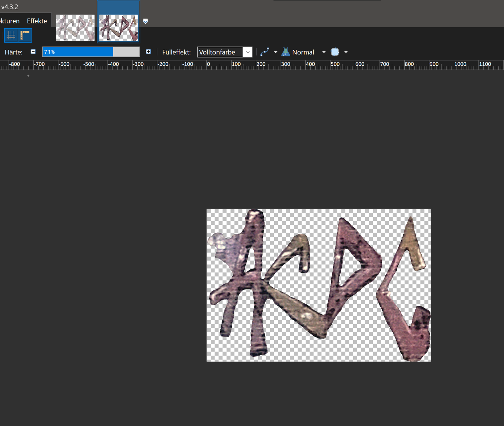Set hardness using the 73% Härte slider
Image resolution: width=504 pixels, height=426 pixels.
click(91, 52)
